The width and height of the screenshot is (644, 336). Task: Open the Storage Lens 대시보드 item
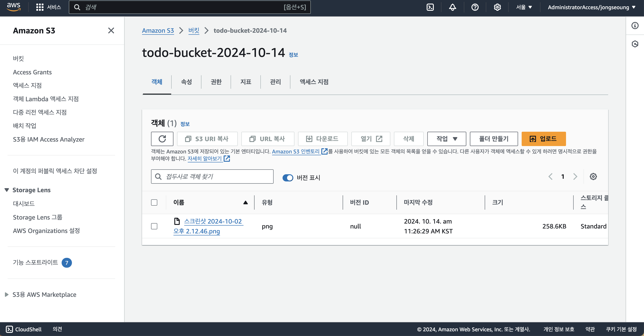click(24, 203)
